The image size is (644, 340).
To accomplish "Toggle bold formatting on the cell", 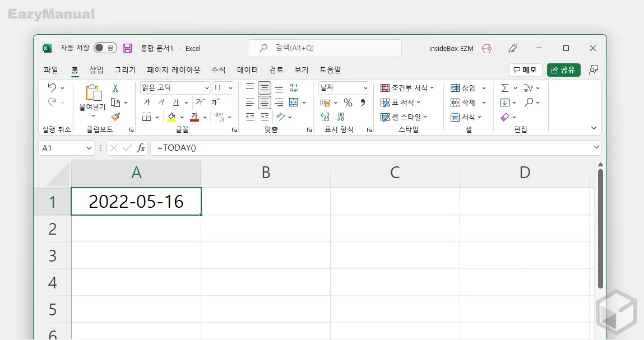I will click(x=147, y=102).
